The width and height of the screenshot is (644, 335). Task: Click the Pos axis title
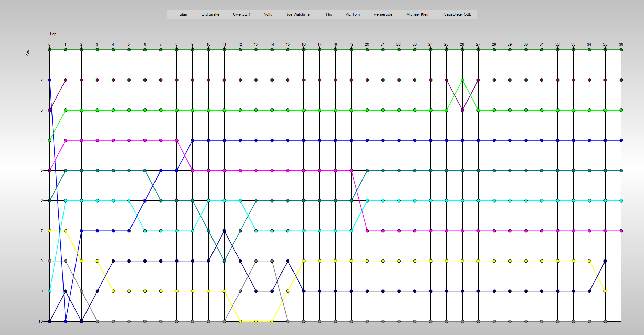(27, 53)
